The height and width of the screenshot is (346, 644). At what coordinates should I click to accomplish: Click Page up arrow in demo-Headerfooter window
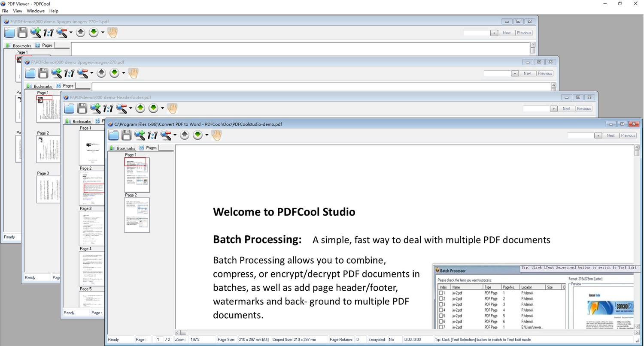click(140, 108)
